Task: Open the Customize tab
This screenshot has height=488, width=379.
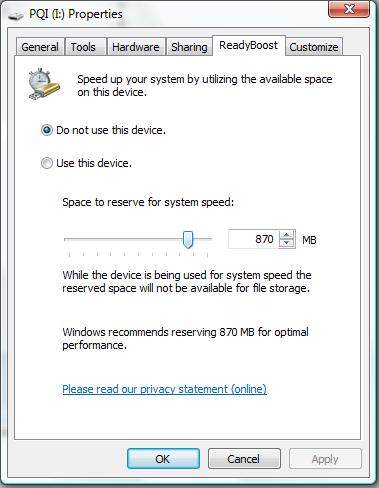Action: [x=314, y=47]
